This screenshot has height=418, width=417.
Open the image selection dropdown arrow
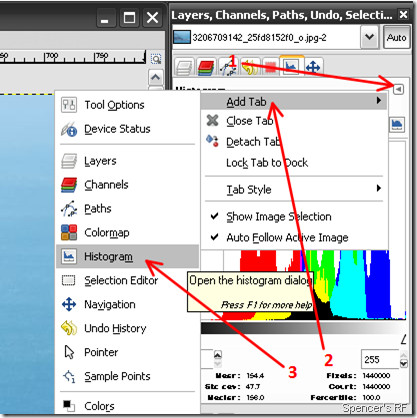click(x=369, y=37)
